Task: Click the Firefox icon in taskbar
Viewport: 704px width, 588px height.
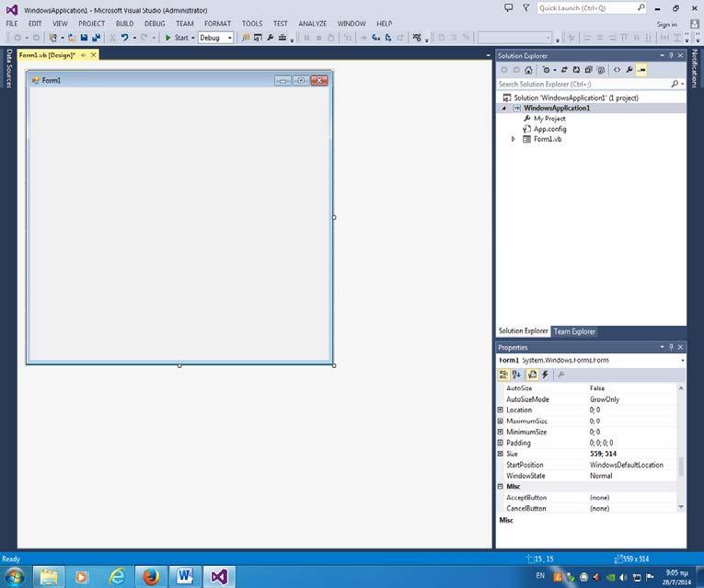Action: [151, 576]
